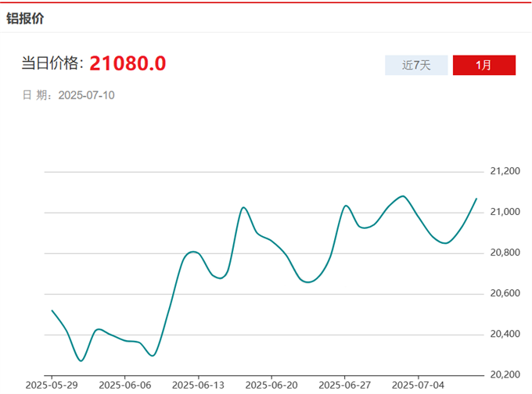532x394 pixels.
Task: Select the red 1月 range tab
Action: pyautogui.click(x=483, y=65)
